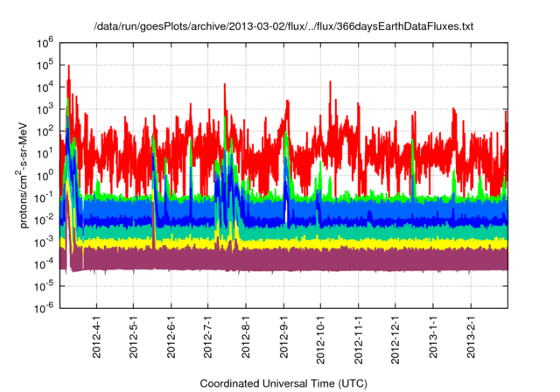Click the 10^-4 y-axis tick label

[44, 264]
